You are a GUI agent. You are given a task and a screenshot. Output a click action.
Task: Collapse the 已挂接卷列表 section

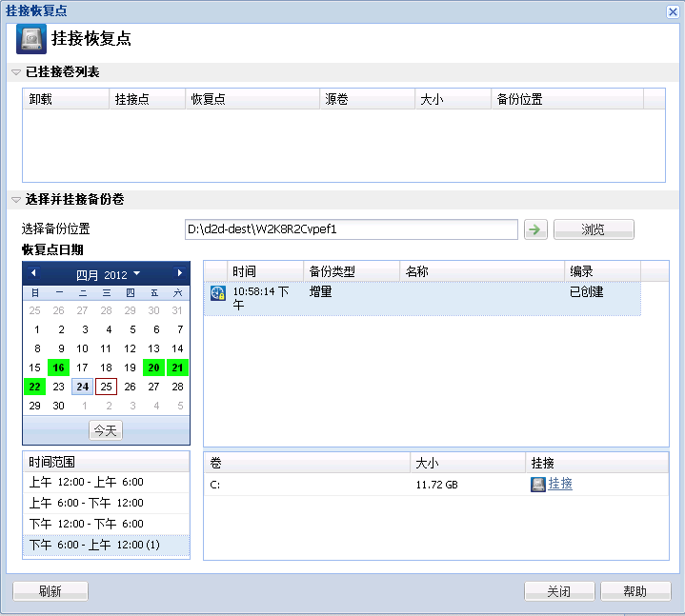coord(16,72)
